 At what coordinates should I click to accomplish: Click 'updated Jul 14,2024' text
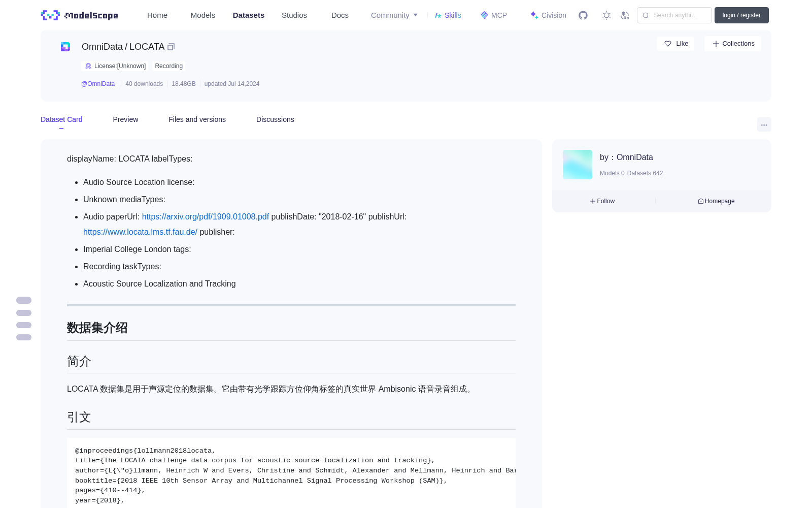point(232,84)
